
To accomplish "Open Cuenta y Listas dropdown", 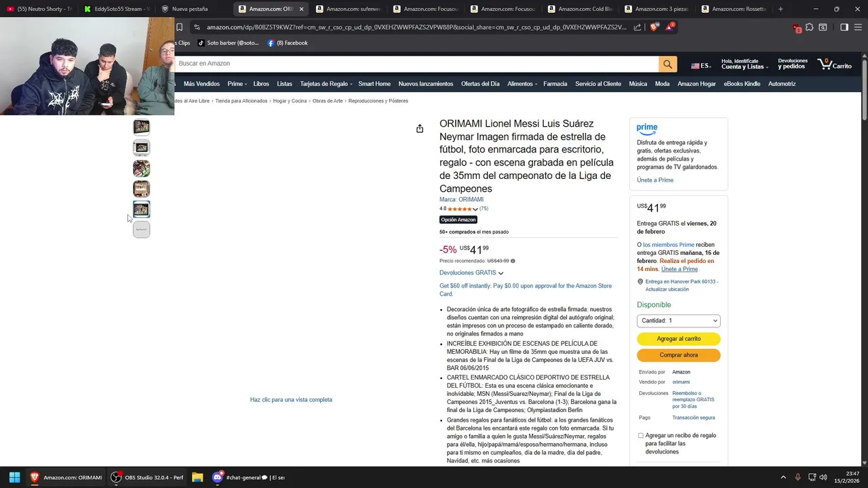I will pyautogui.click(x=745, y=64).
